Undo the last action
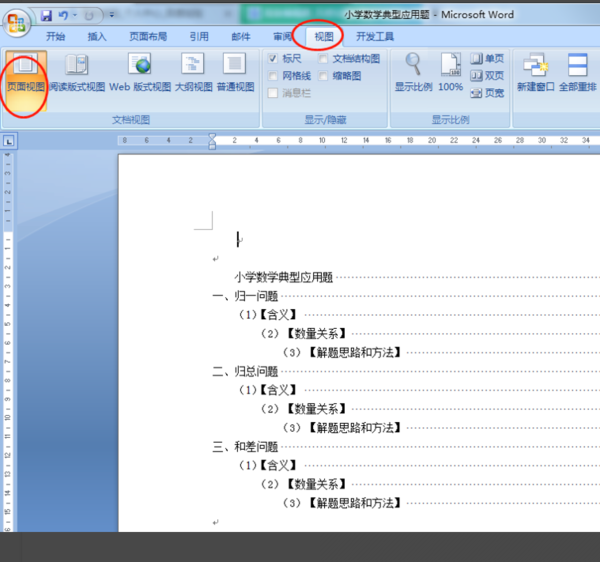Image resolution: width=600 pixels, height=562 pixels. coord(63,16)
